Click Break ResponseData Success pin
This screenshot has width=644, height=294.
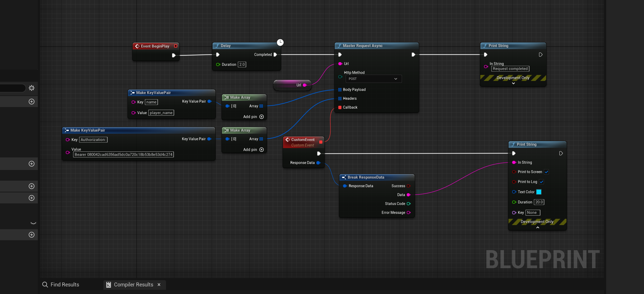(x=409, y=186)
